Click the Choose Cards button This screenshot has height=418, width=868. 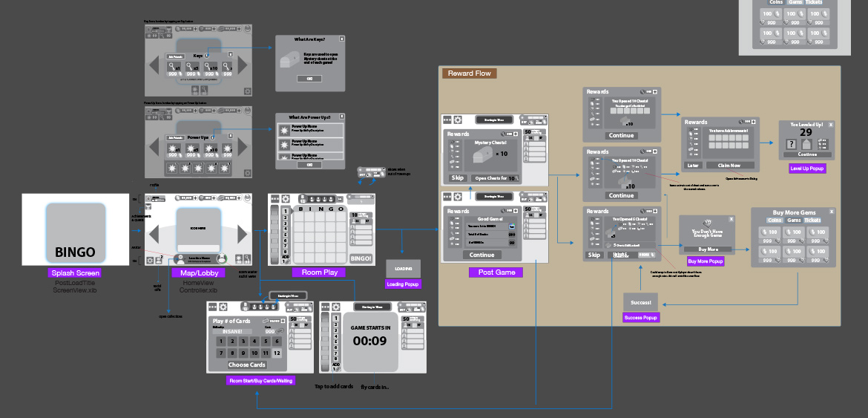coord(246,365)
